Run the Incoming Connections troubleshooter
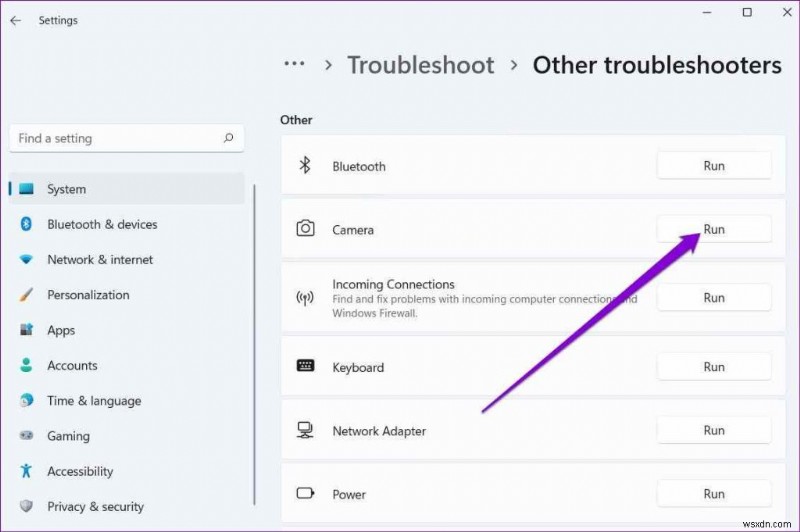The image size is (800, 532). 714,297
